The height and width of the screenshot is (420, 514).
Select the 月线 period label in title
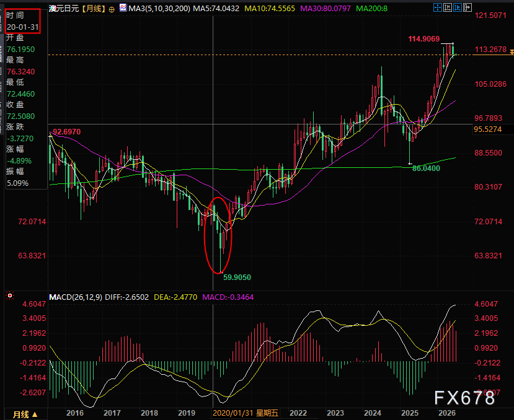pyautogui.click(x=94, y=9)
